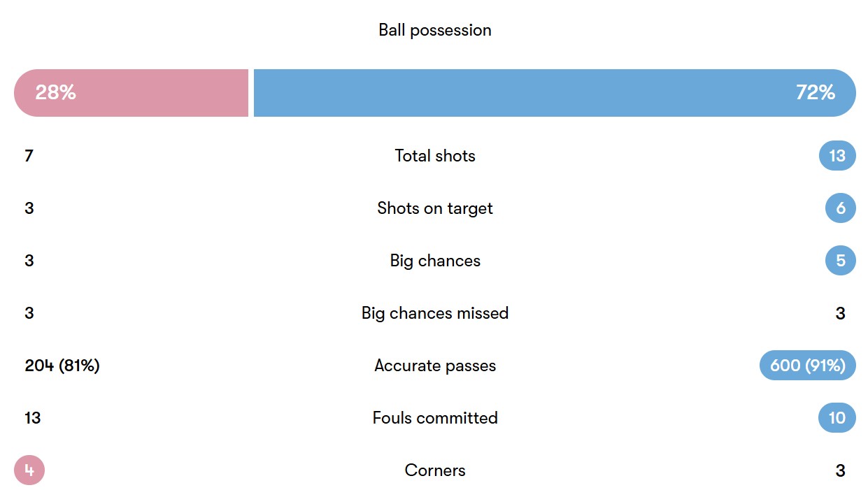Click the blue 13 total shots badge
The width and height of the screenshot is (868, 490).
[837, 156]
